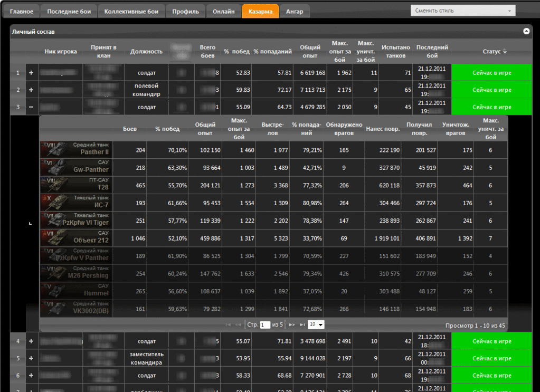The height and width of the screenshot is (392, 540).
Task: Expand row 1 player details
Action: pyautogui.click(x=31, y=73)
